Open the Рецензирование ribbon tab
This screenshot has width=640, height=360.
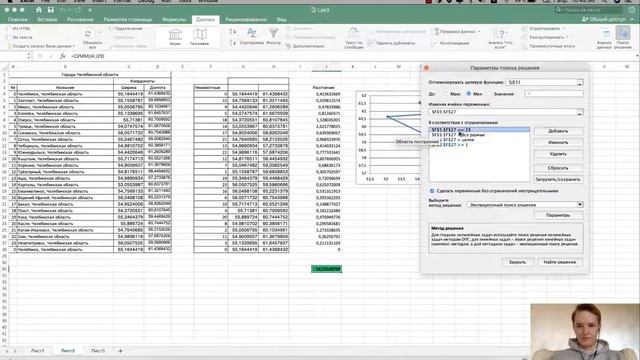tap(246, 19)
